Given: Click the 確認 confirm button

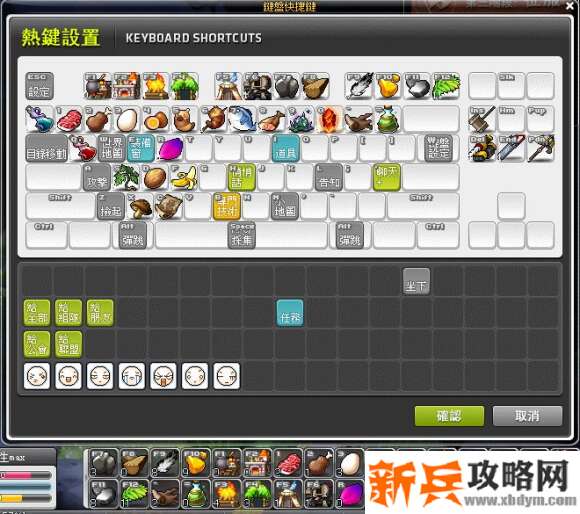Looking at the screenshot, I should pyautogui.click(x=449, y=416).
